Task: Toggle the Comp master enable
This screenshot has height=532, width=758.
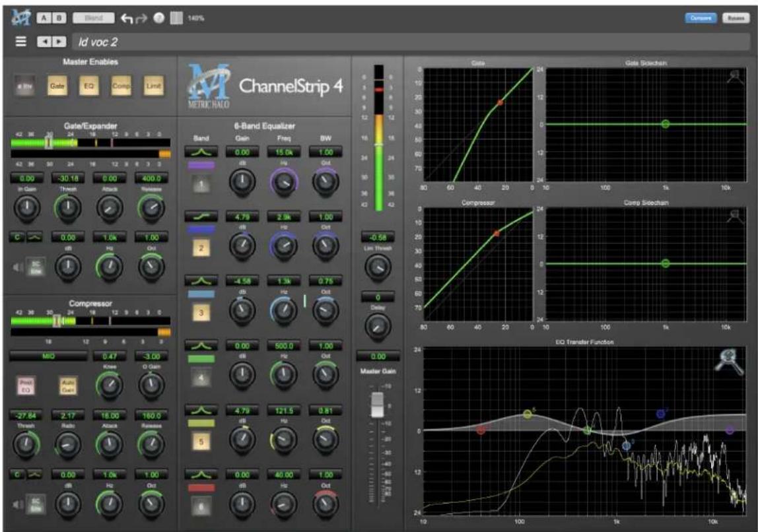Action: tap(121, 86)
